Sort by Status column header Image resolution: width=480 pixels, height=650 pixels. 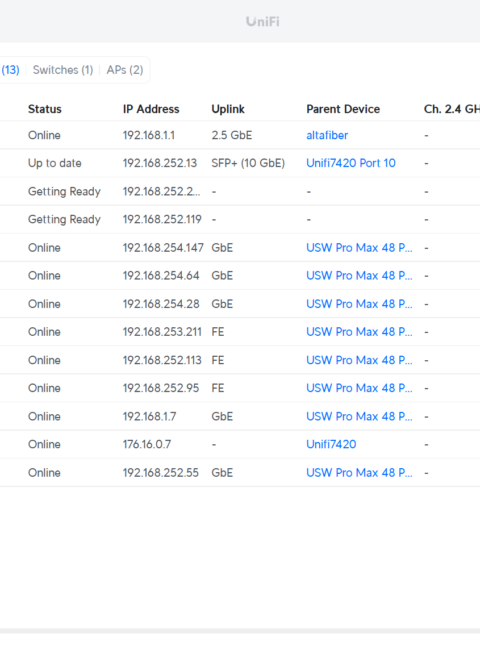click(45, 109)
